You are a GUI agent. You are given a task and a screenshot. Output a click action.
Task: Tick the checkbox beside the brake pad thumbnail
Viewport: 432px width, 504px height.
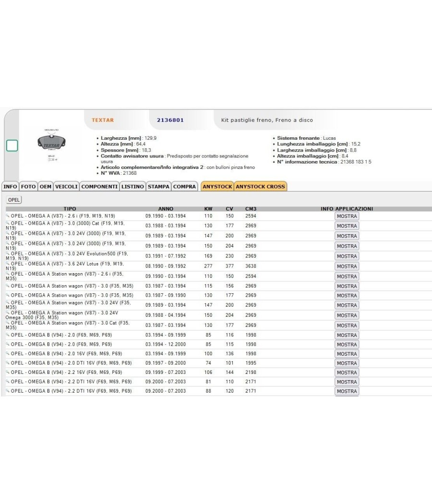tap(12, 145)
